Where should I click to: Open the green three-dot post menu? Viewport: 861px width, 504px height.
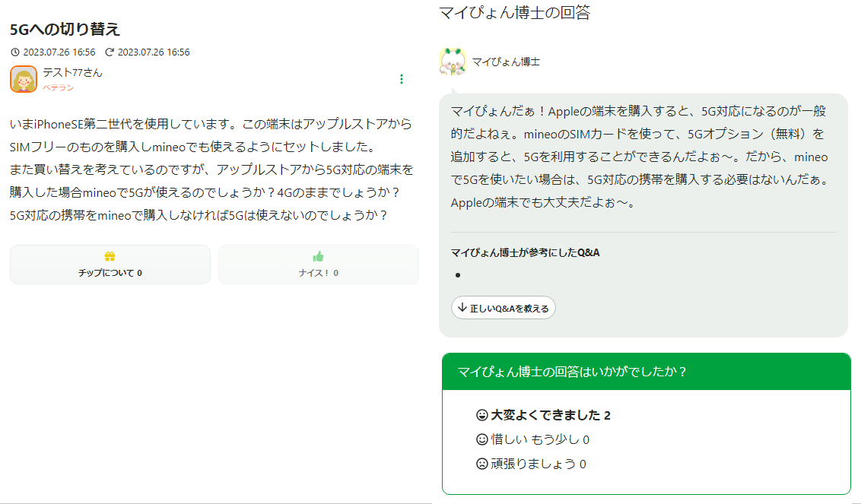click(402, 79)
